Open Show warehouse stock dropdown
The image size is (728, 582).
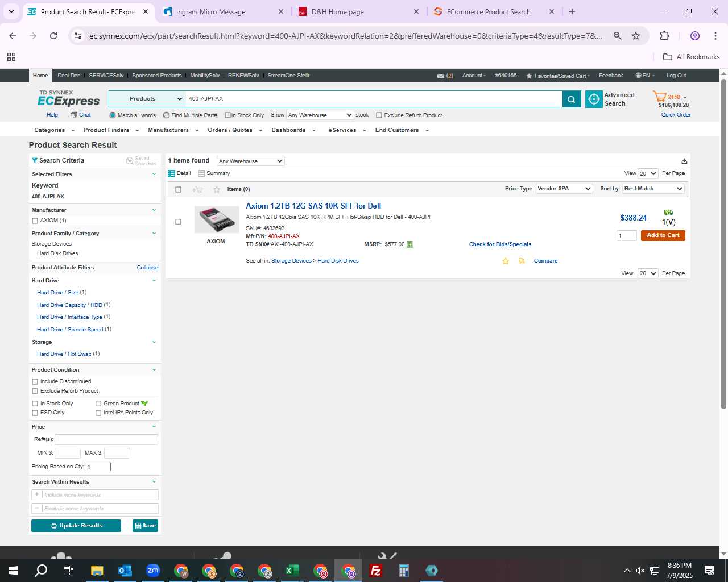pyautogui.click(x=320, y=115)
